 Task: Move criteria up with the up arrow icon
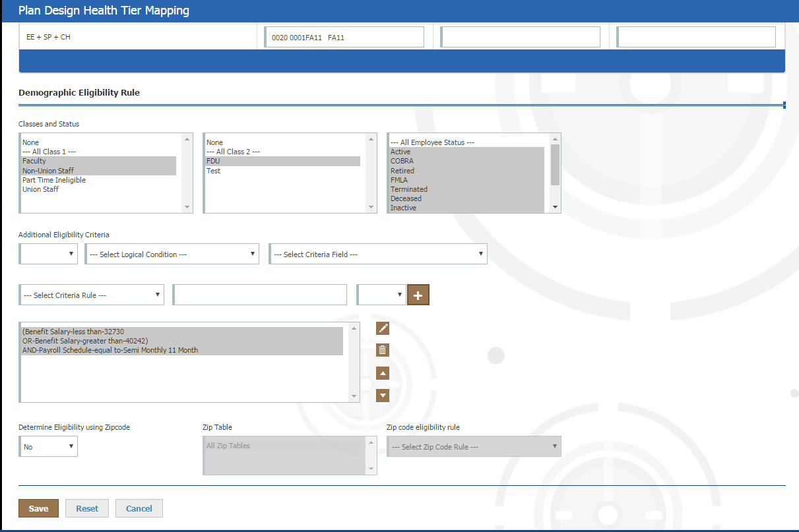[383, 373]
